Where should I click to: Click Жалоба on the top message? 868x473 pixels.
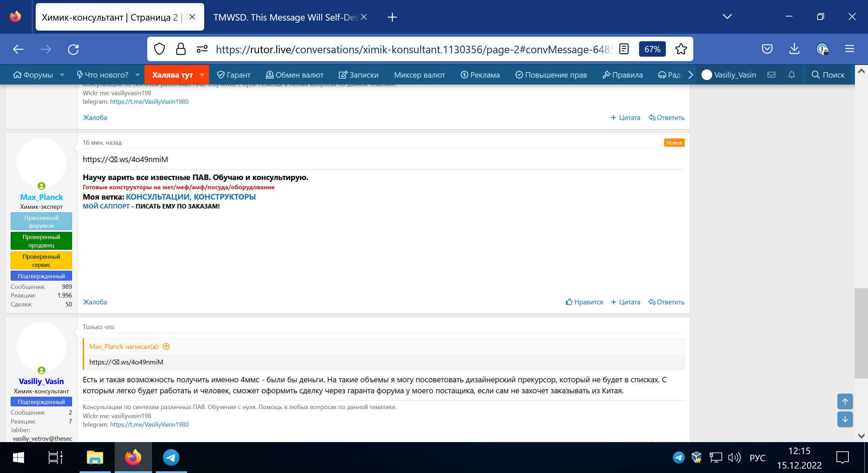pyautogui.click(x=95, y=117)
